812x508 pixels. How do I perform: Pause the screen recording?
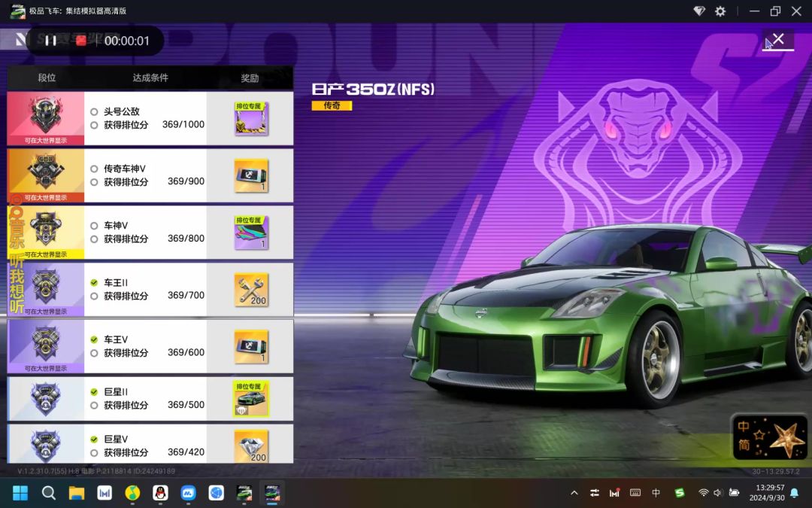click(x=50, y=41)
